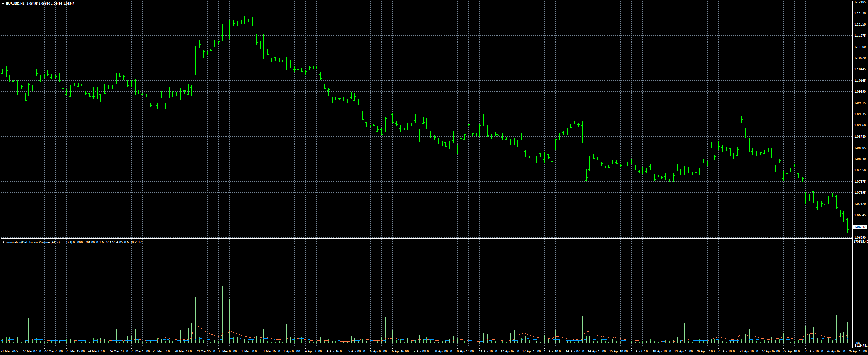Click the 11 Apr 10:00 time label
The image size is (868, 355).
pyautogui.click(x=488, y=351)
